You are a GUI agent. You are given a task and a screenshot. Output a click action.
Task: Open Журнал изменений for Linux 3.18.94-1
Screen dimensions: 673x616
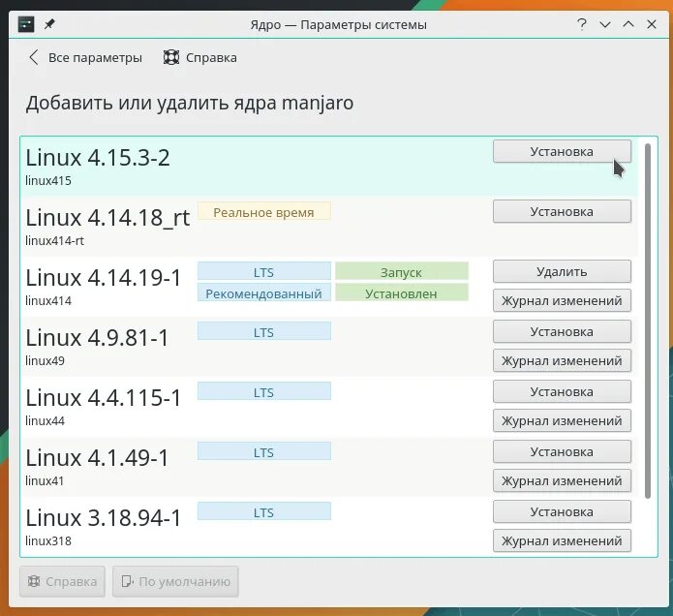pyautogui.click(x=562, y=540)
